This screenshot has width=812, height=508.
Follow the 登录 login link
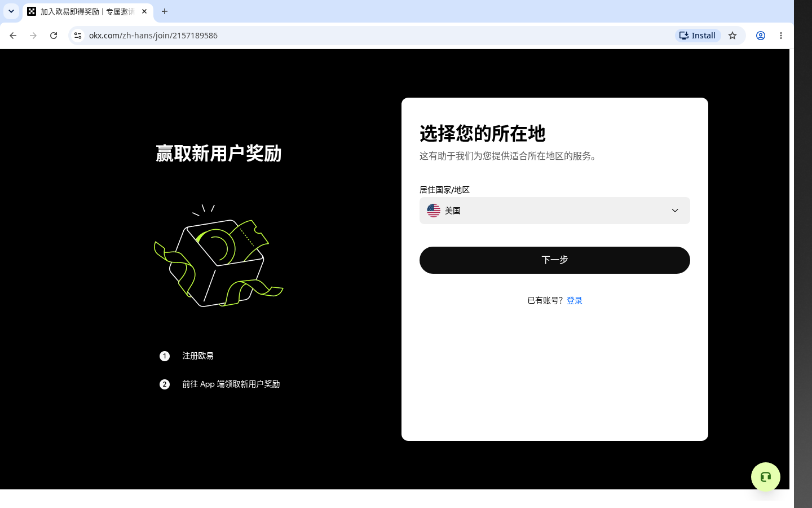pos(575,300)
